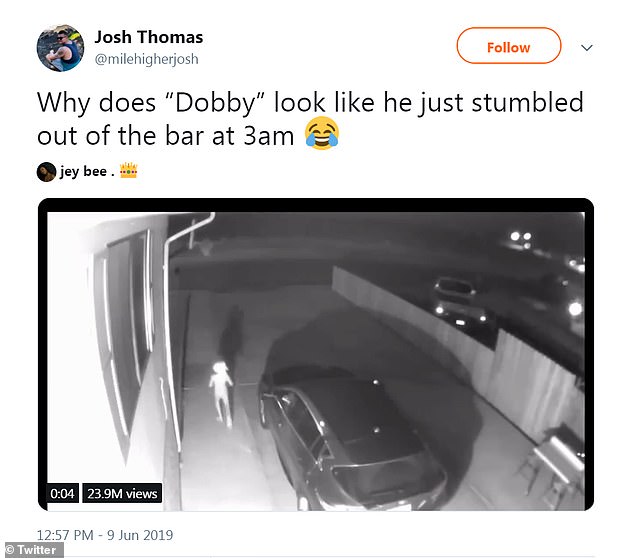Click the 23.9M views label
634x558 pixels.
122,493
